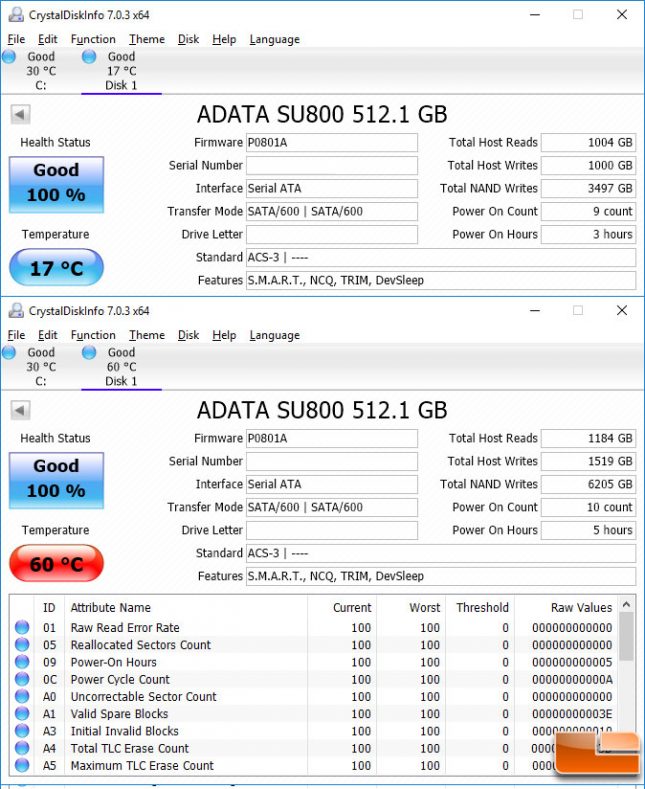Click scroll up arrow of attribute list
The width and height of the screenshot is (645, 789).
tap(626, 604)
